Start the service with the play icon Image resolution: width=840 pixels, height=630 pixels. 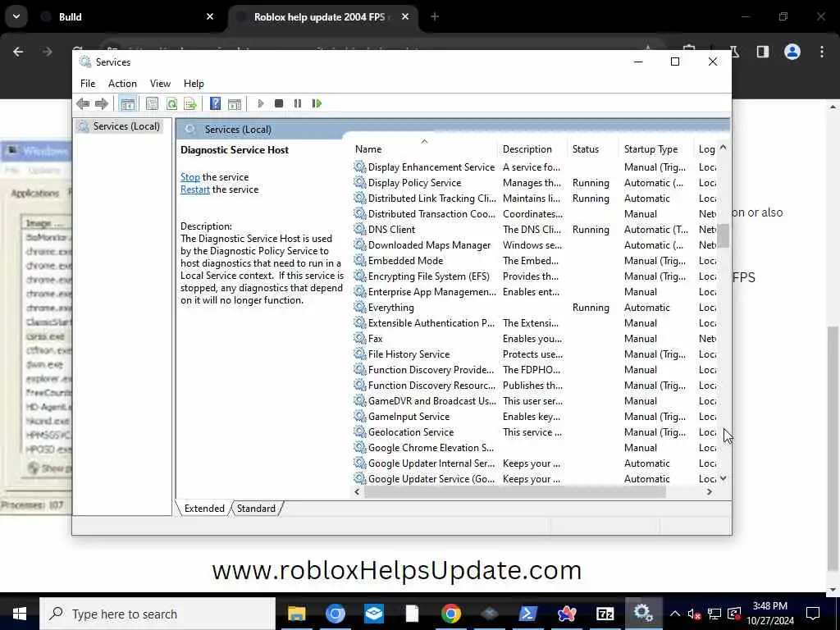pyautogui.click(x=260, y=103)
